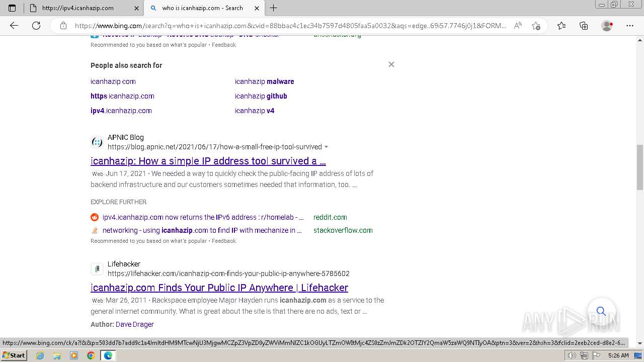
Task: Click Feedback link near the top recommendation
Action: (224, 45)
